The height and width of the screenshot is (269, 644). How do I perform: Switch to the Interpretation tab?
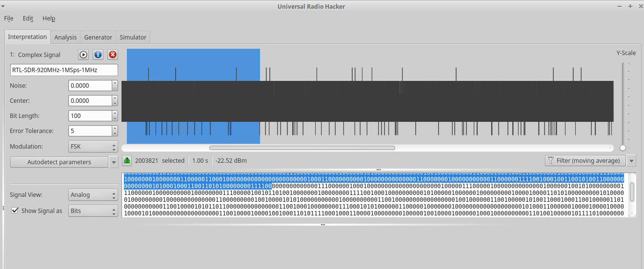27,37
